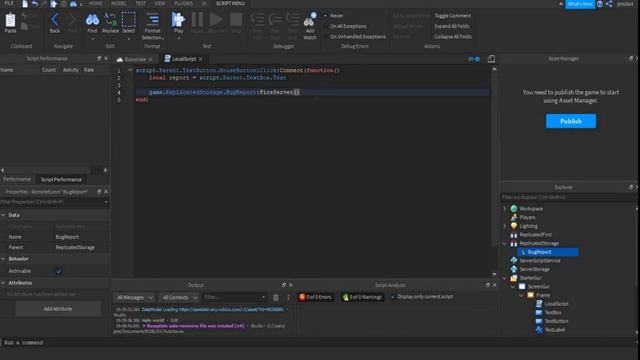Click binoculars icon in quick access bar
640x360 pixels.
click(73, 4)
